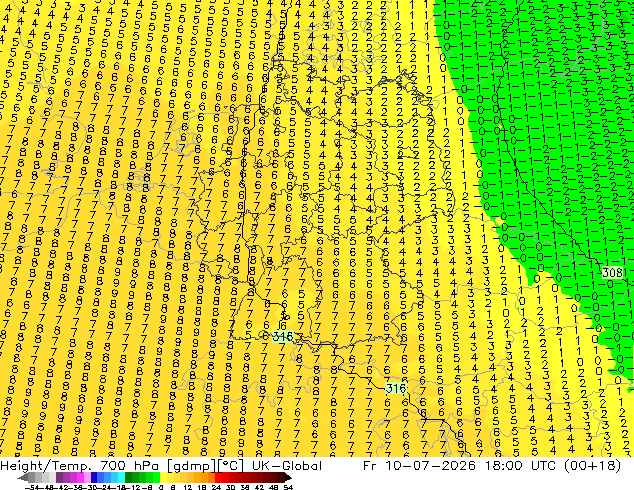Click the 'UK-Global' model label

click(x=287, y=466)
